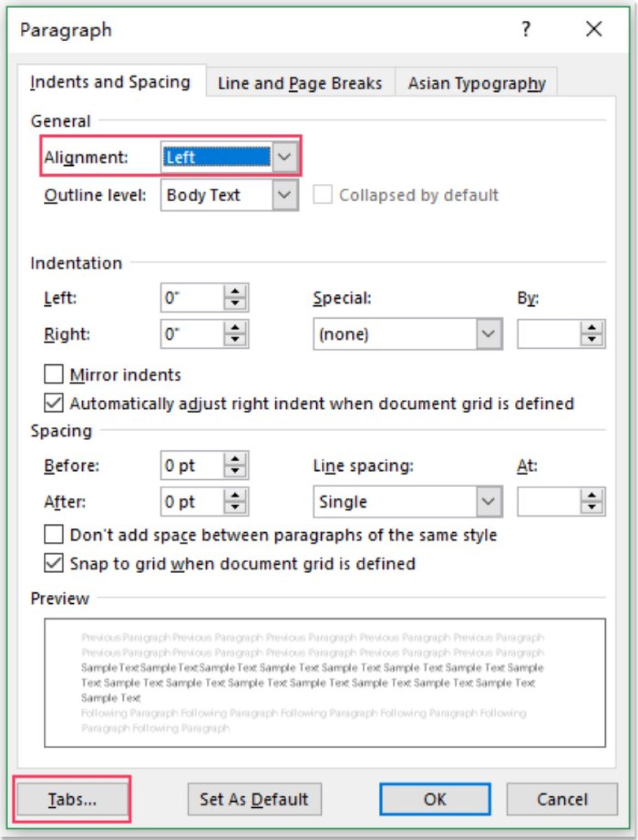Viewport: 638px width, 840px height.
Task: Open the Alignment dropdown list
Action: pos(285,157)
